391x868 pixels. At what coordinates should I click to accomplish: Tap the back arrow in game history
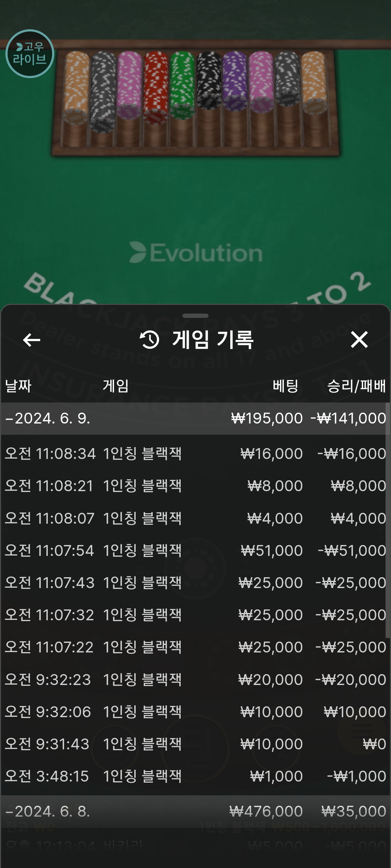pyautogui.click(x=31, y=340)
